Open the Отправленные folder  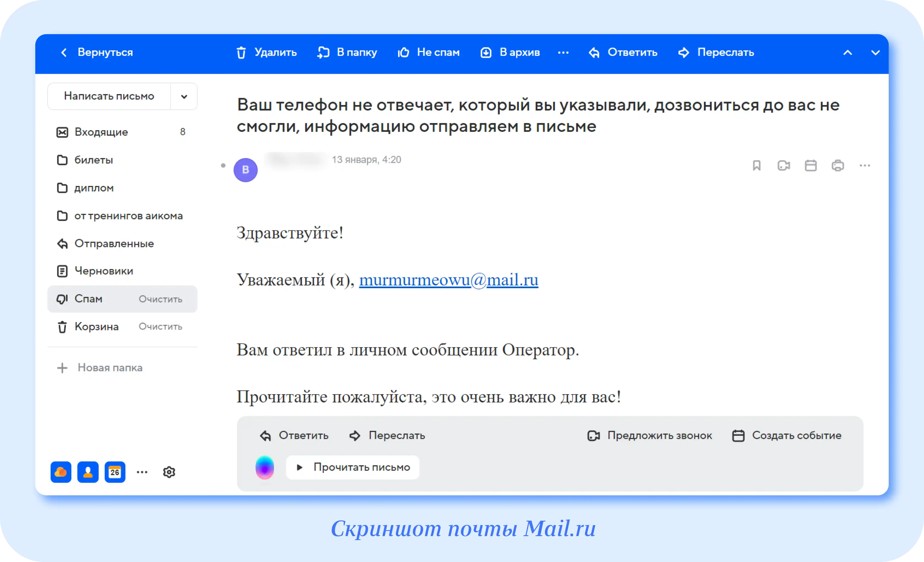click(122, 244)
